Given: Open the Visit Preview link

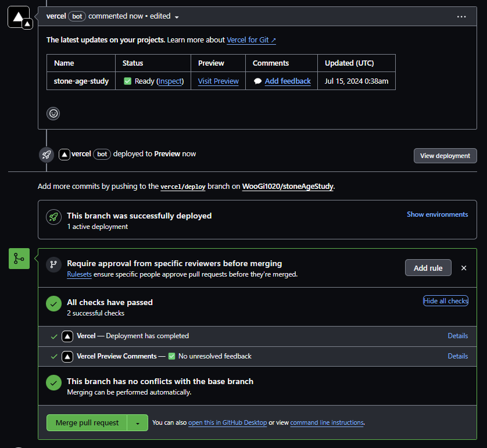Looking at the screenshot, I should click(219, 81).
